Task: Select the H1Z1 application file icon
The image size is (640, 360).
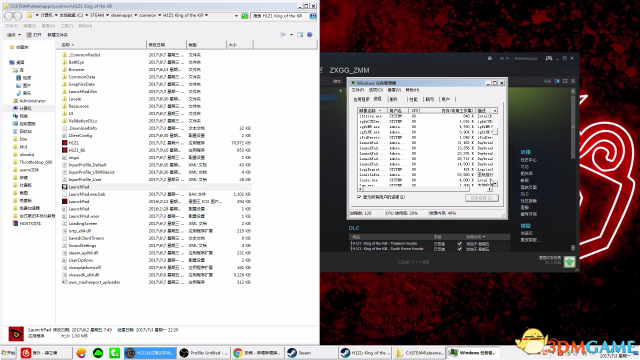Action: point(64,143)
